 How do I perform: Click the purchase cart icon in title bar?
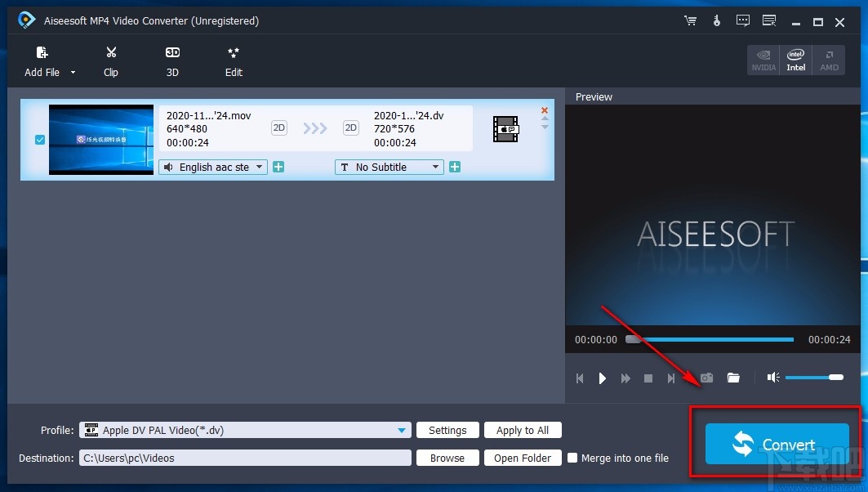pos(690,20)
